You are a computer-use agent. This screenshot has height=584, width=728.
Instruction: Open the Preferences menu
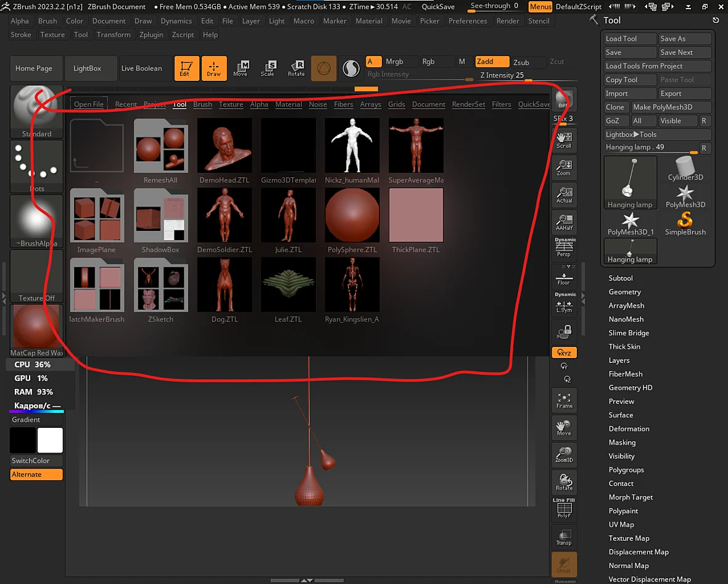coord(468,21)
